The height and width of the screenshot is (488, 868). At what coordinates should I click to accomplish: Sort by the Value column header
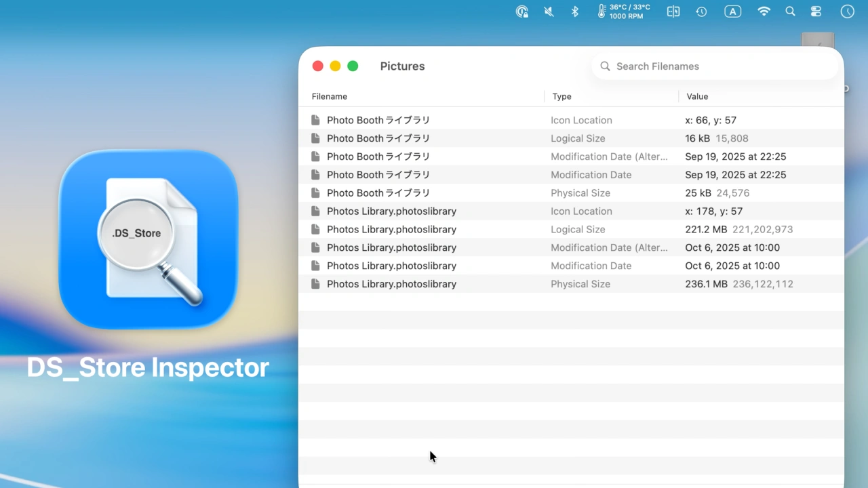697,96
